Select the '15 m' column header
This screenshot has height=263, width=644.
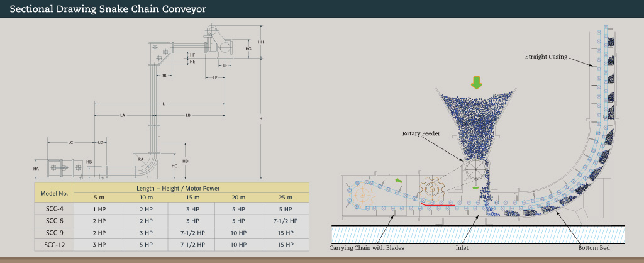(191, 198)
